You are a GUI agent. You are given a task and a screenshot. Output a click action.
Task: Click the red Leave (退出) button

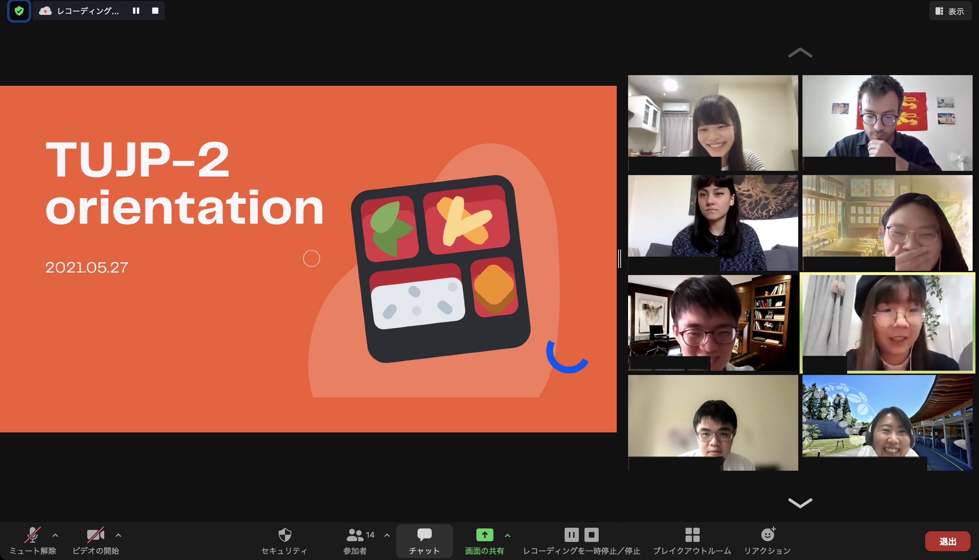947,541
